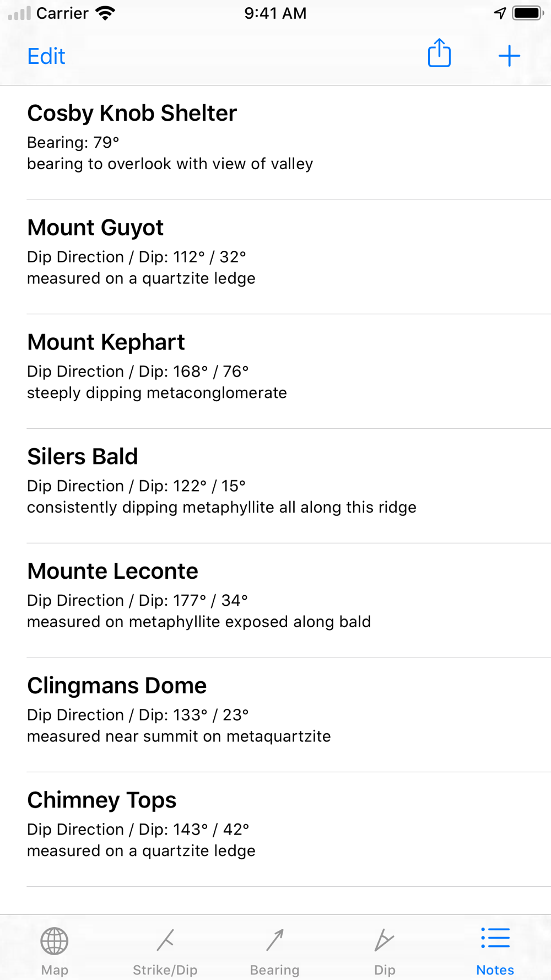Switch to Strike/Dip tool icon
Viewport: 551px width, 980px height.
pos(165,940)
